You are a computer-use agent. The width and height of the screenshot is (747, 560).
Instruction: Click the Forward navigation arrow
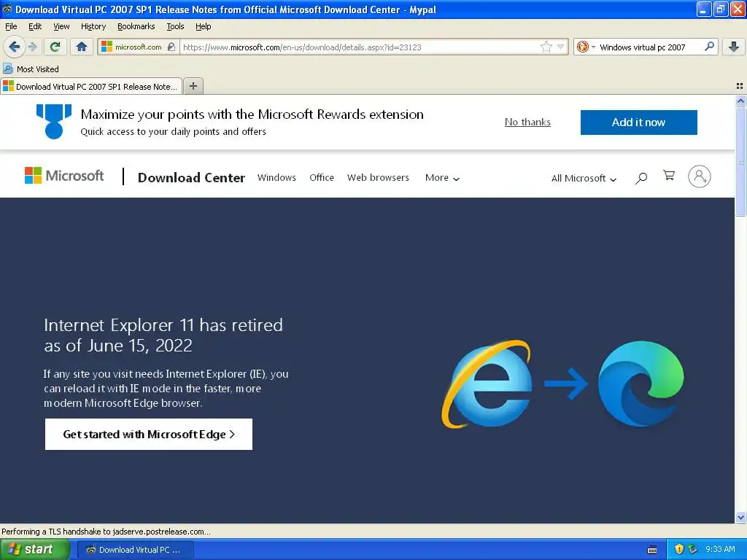tap(32, 47)
